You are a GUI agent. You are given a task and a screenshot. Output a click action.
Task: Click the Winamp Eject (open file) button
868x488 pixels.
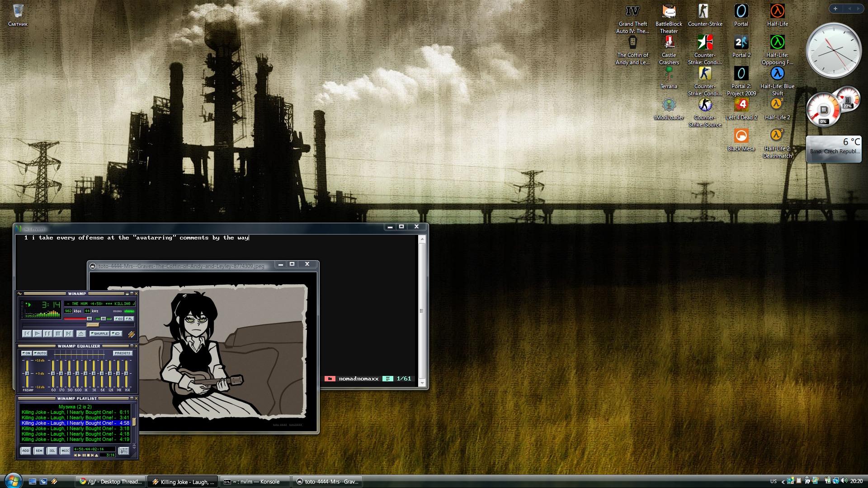81,333
